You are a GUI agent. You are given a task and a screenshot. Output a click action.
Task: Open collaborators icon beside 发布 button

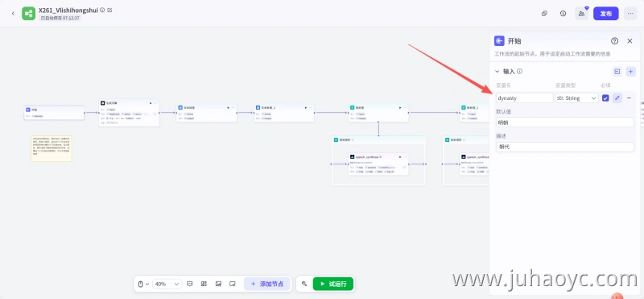(x=581, y=14)
